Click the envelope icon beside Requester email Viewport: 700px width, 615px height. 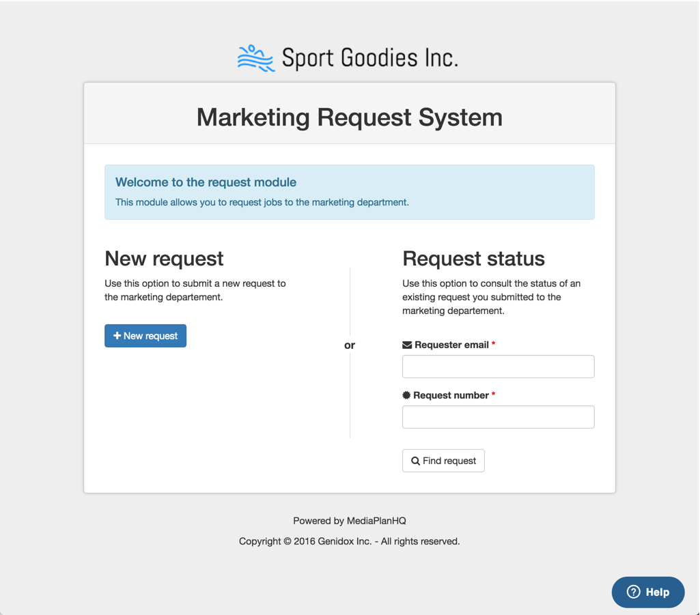tap(407, 345)
